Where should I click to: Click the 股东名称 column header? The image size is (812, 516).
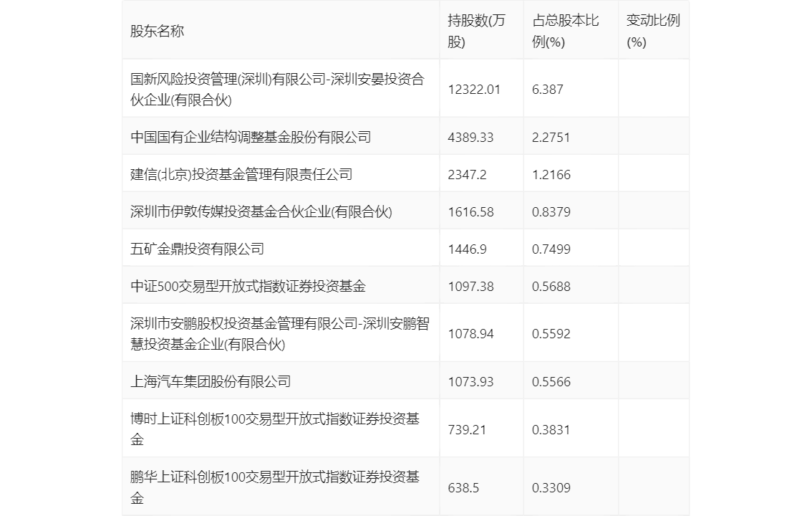point(157,31)
